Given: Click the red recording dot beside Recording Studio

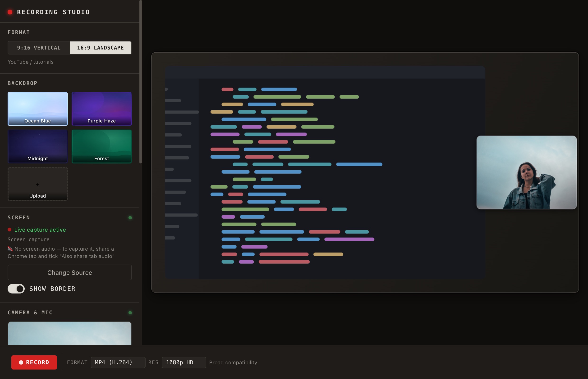Looking at the screenshot, I should tap(10, 12).
